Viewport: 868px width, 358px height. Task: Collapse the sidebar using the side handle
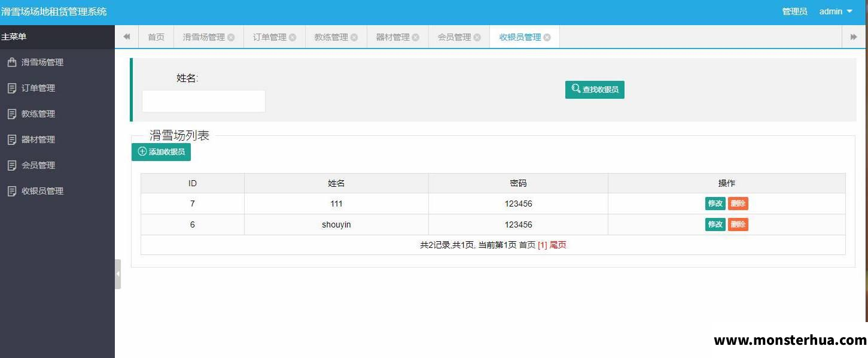(x=118, y=274)
